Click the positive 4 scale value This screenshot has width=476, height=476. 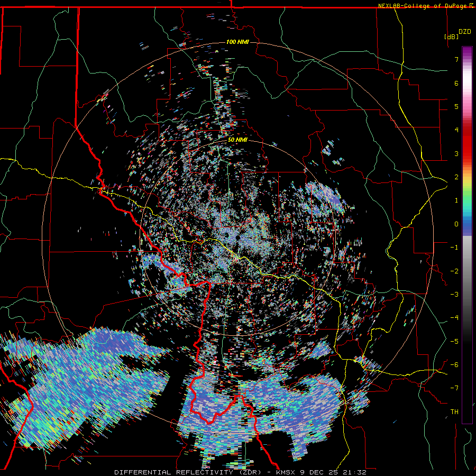456,130
